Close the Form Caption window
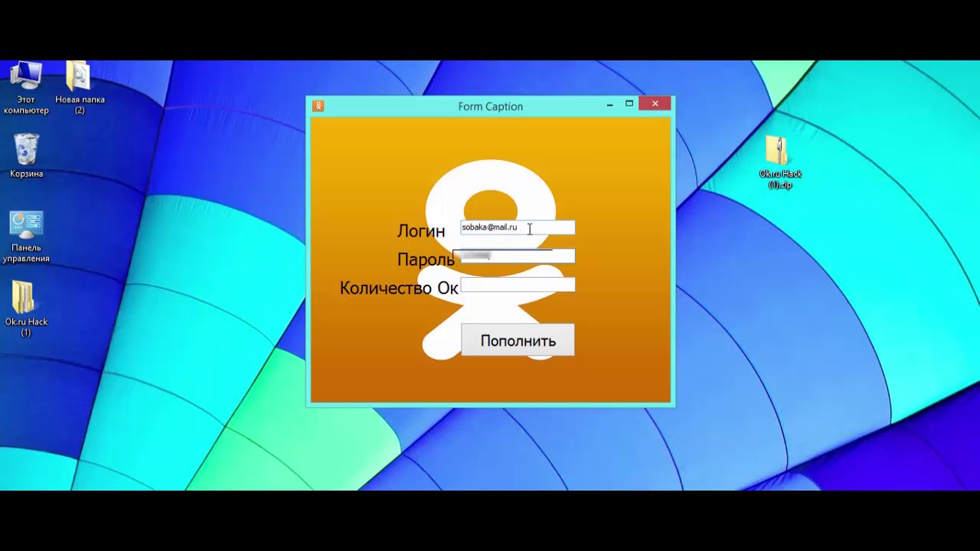The width and height of the screenshot is (980, 551). (x=655, y=104)
